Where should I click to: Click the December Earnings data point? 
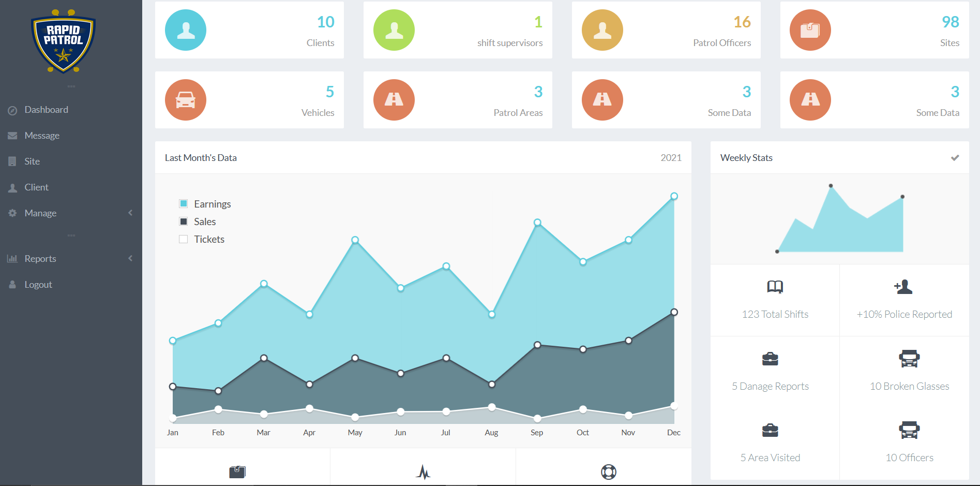point(674,196)
